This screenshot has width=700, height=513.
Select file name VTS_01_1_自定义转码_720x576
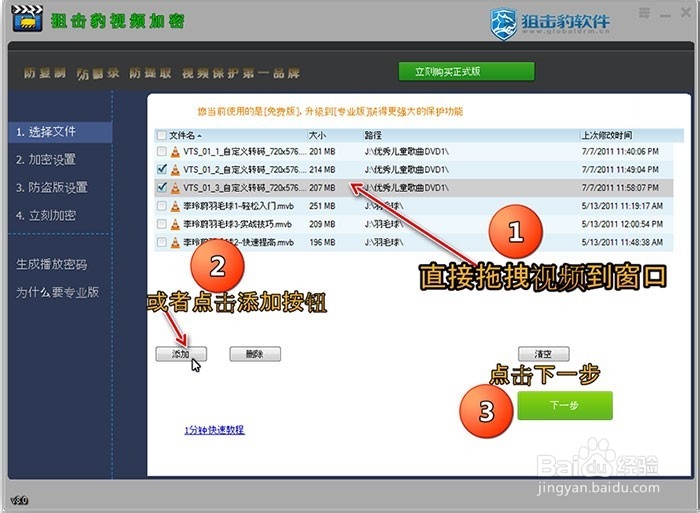click(245, 152)
